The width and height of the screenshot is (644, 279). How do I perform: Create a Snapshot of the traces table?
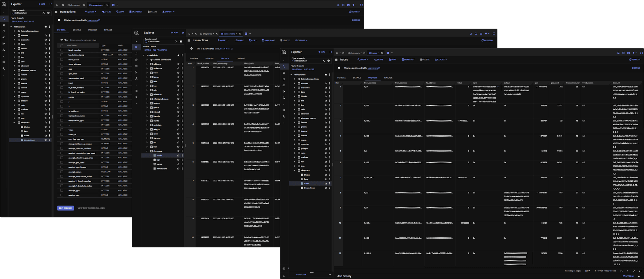[408, 60]
